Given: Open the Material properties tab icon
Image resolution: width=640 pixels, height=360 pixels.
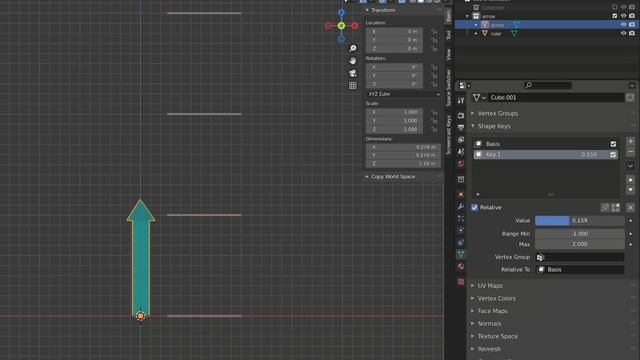Looking at the screenshot, I should coord(461,266).
